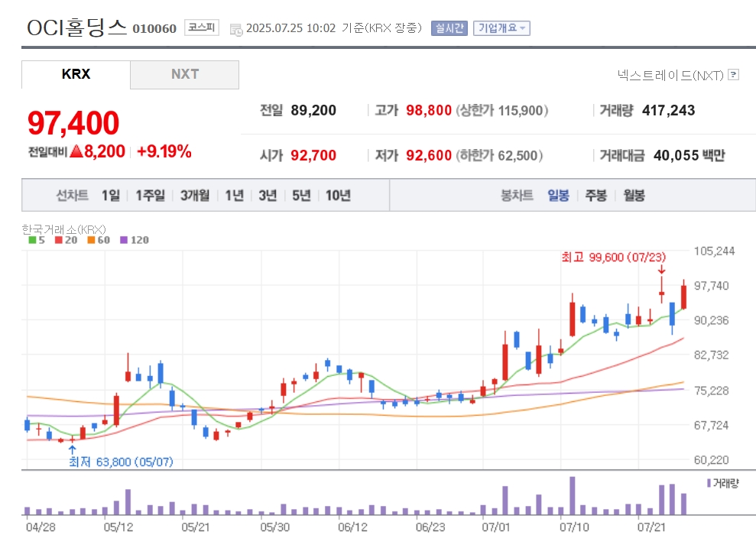The height and width of the screenshot is (548, 756).
Task: Switch to the KRX tab
Action: (x=76, y=74)
